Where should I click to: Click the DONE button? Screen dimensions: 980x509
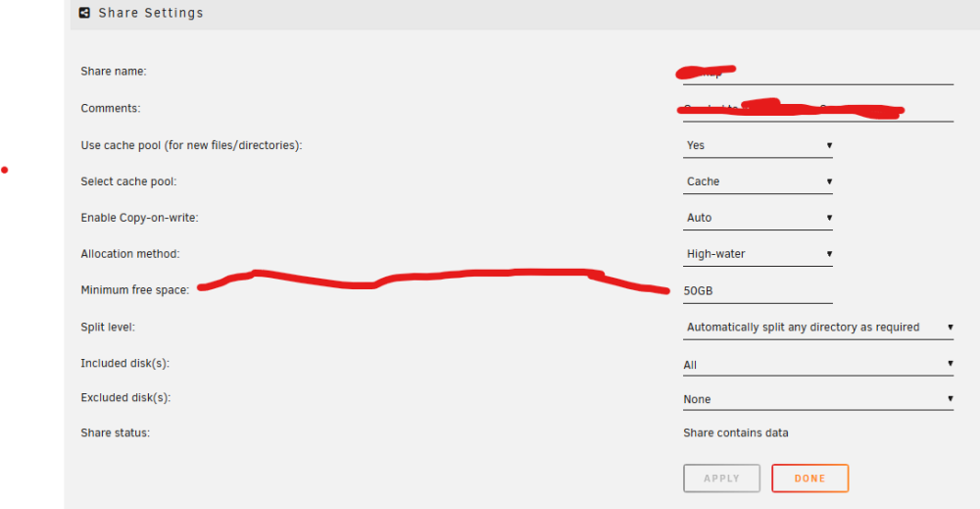coord(810,479)
